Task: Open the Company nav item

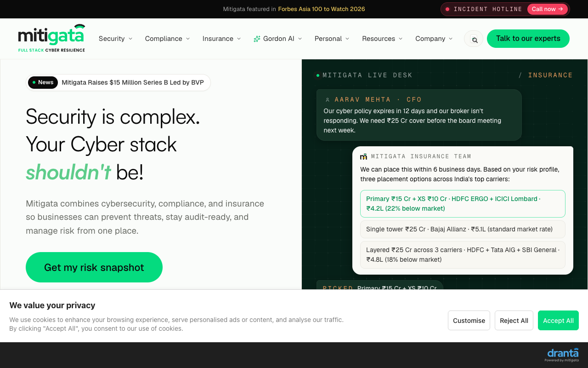Action: [430, 39]
